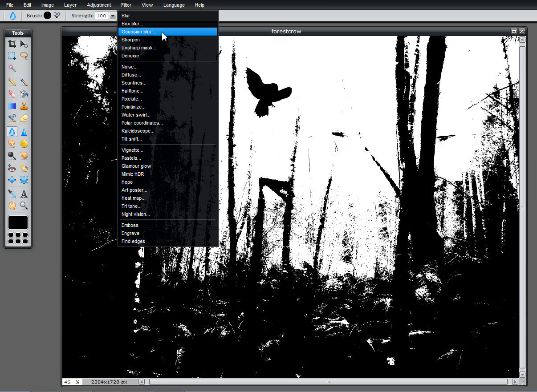Open the File menu
Image resolution: width=537 pixels, height=392 pixels.
click(10, 5)
